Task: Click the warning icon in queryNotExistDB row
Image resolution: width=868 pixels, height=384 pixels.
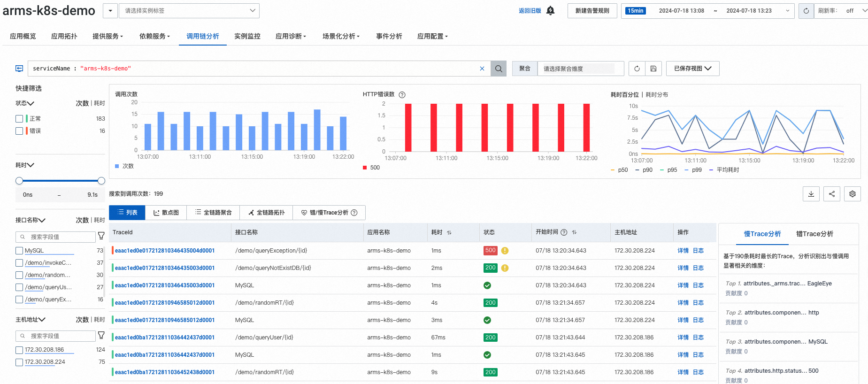Action: point(505,268)
